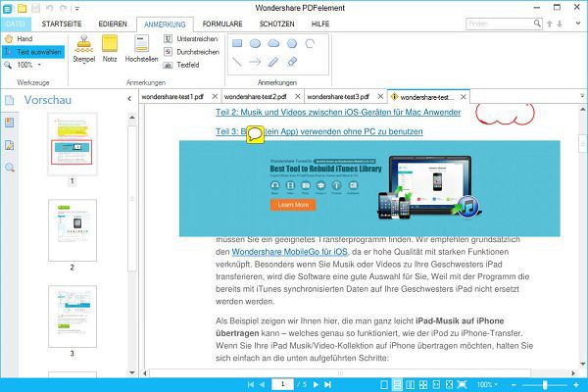Insert a Textfeld text box
Screen dimensions: 588x392
click(x=181, y=65)
